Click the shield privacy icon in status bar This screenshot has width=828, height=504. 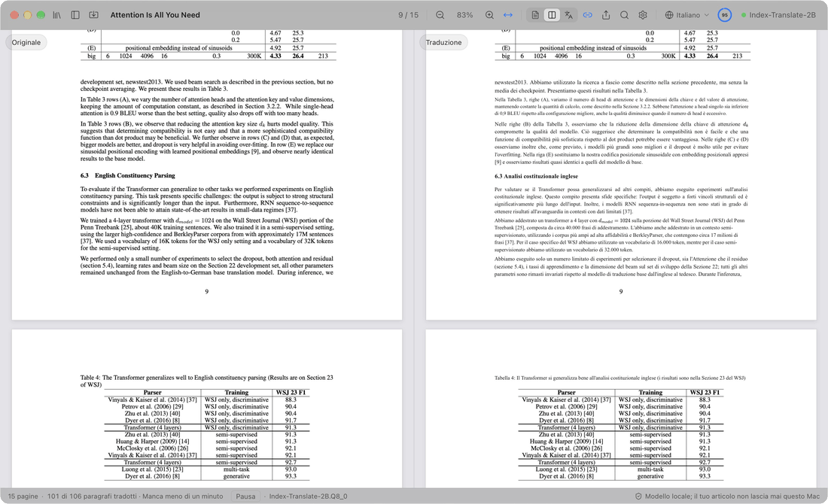point(638,496)
